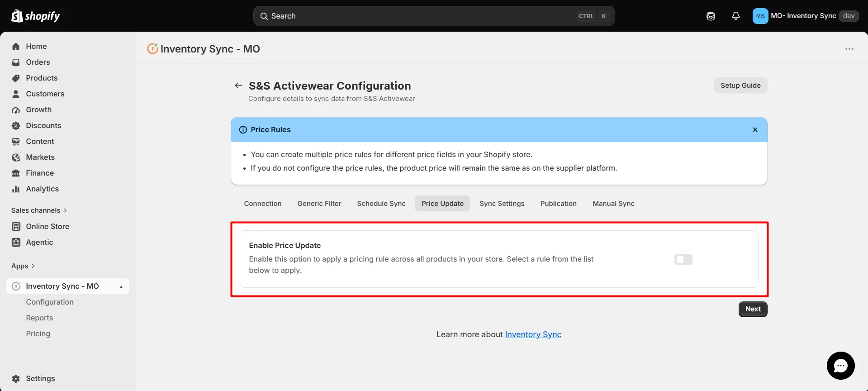
Task: Select the Price Update tab
Action: [442, 204]
